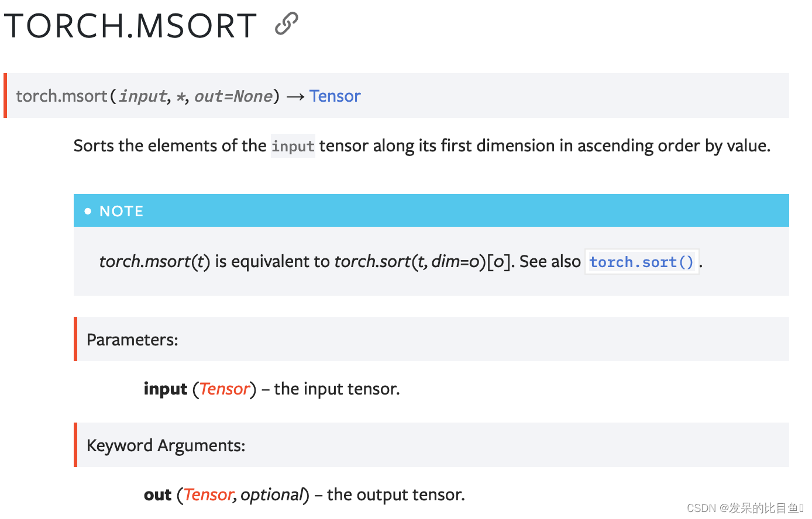The height and width of the screenshot is (519, 812).
Task: Click the torch.msort function signature name
Action: 62,96
